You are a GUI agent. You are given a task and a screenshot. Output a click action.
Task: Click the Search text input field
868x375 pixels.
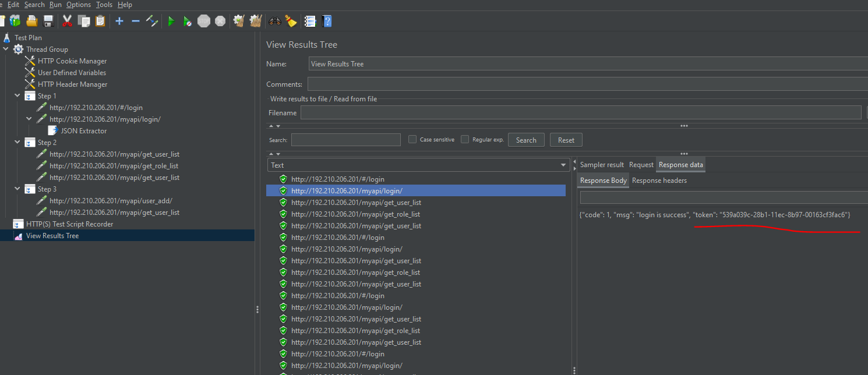[x=346, y=140]
